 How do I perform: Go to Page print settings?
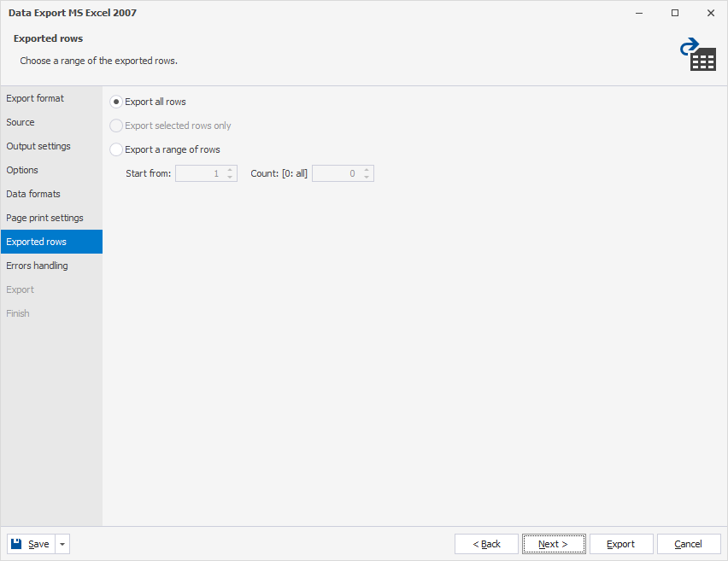[x=51, y=218]
